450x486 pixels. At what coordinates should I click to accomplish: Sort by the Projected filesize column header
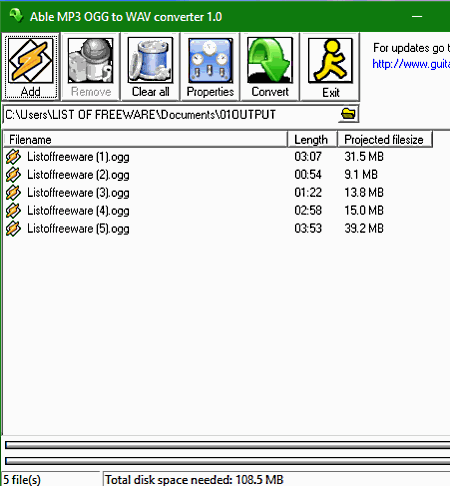[385, 139]
